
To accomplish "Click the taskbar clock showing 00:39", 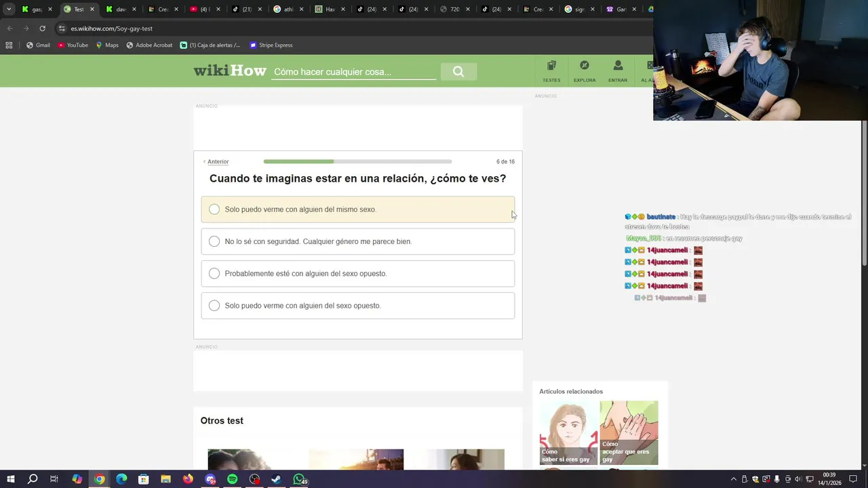I will pos(830,479).
